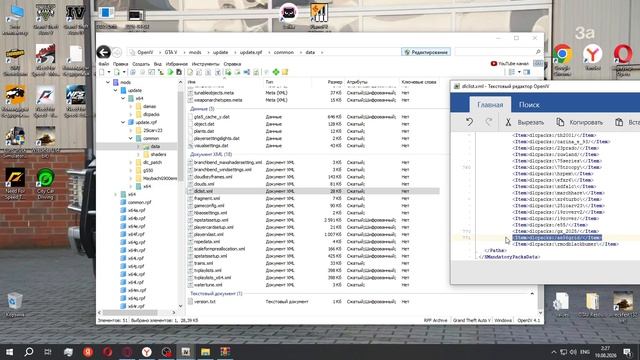
Task: Click the Copy pages icon
Action: [560, 122]
